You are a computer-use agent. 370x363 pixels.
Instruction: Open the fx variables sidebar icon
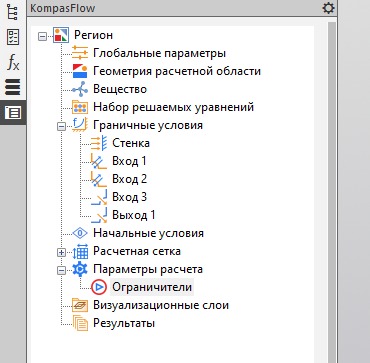tap(13, 62)
